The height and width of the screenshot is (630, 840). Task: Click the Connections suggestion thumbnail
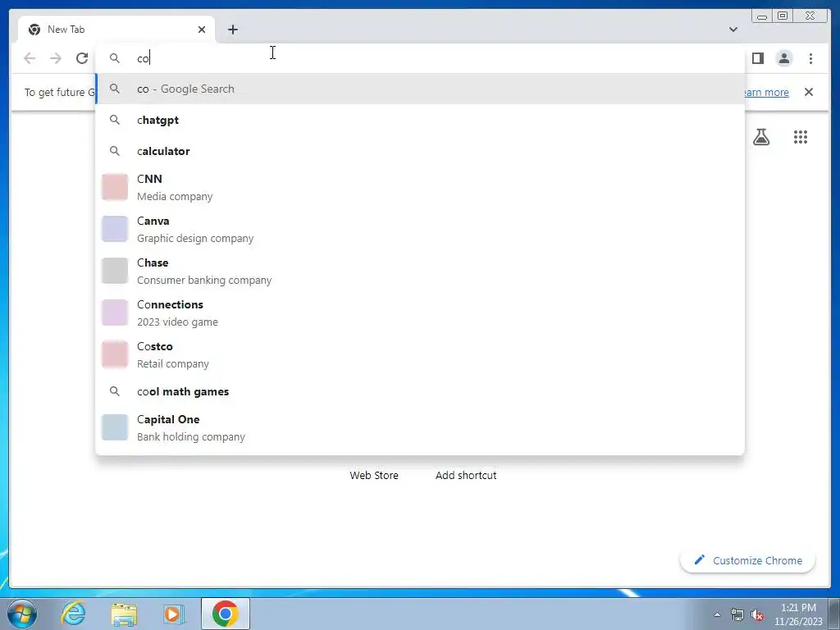click(x=115, y=313)
